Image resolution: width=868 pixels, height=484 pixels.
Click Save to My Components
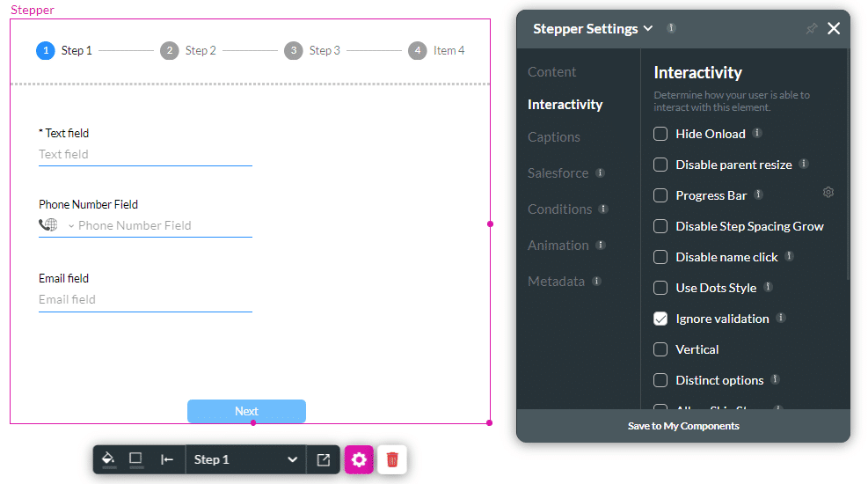coord(683,426)
